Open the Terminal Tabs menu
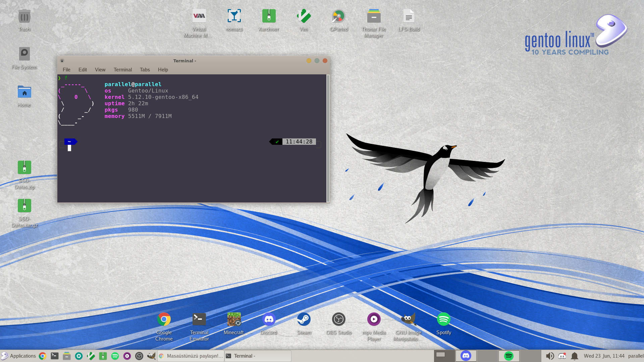644x362 pixels. (145, 70)
